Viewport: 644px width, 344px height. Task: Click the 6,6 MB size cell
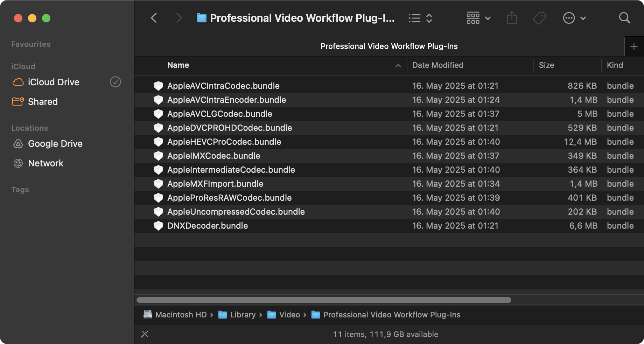pos(583,225)
